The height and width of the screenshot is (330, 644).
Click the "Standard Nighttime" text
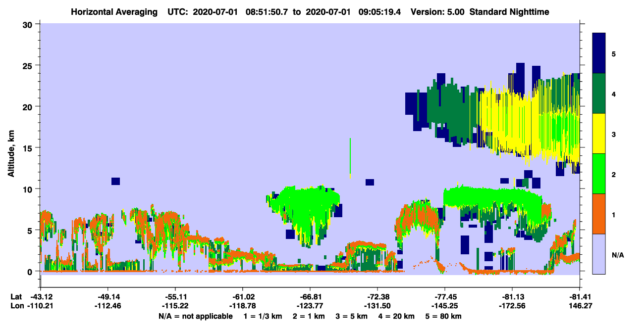(509, 11)
